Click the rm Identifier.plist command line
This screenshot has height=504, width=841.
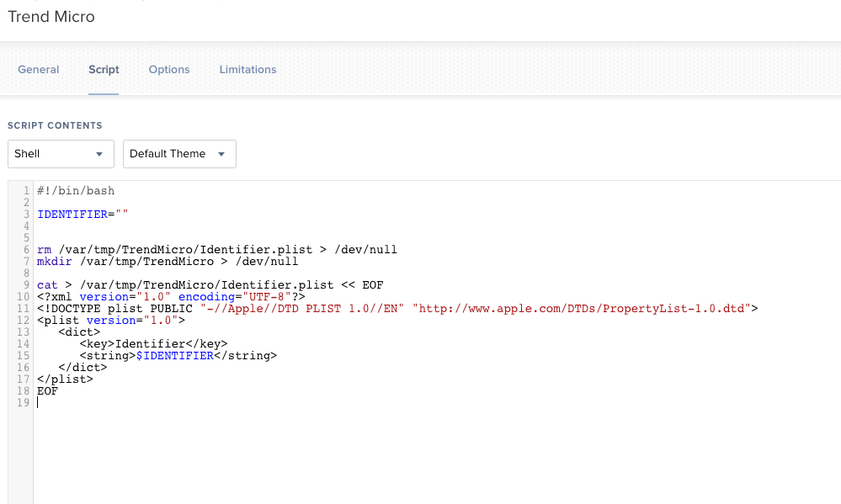click(217, 250)
